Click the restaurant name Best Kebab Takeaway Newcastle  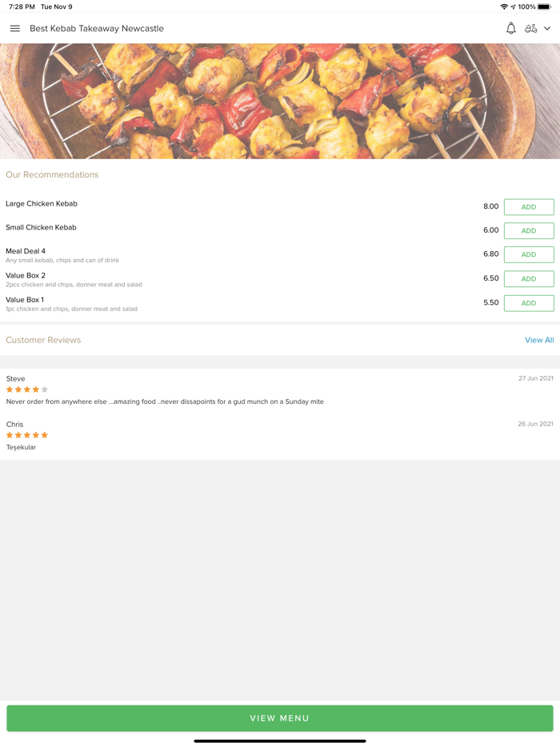point(96,28)
